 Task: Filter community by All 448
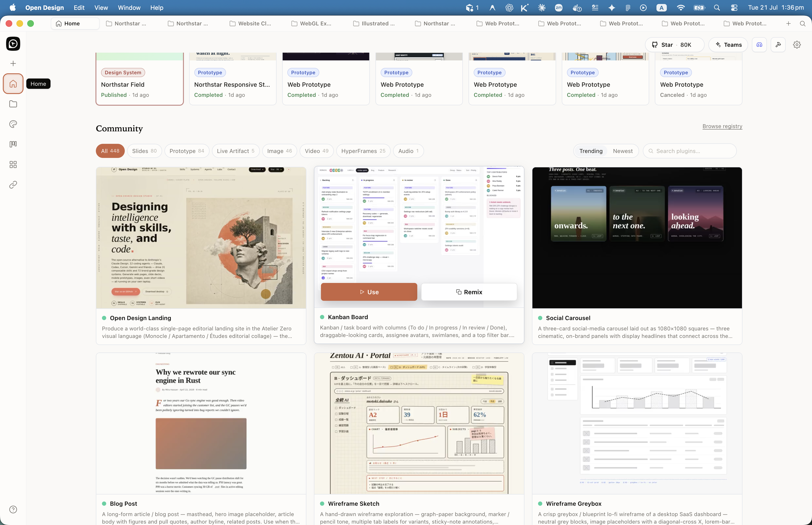pyautogui.click(x=110, y=151)
